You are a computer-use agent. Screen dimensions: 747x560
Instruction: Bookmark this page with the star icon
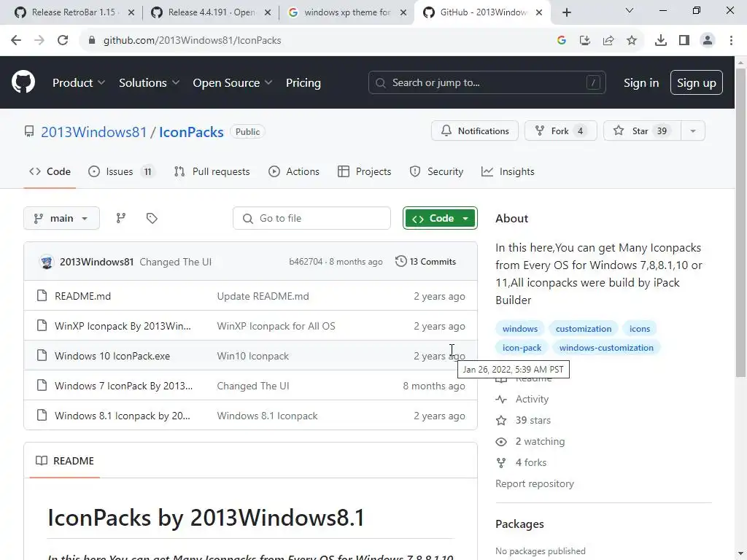(632, 41)
